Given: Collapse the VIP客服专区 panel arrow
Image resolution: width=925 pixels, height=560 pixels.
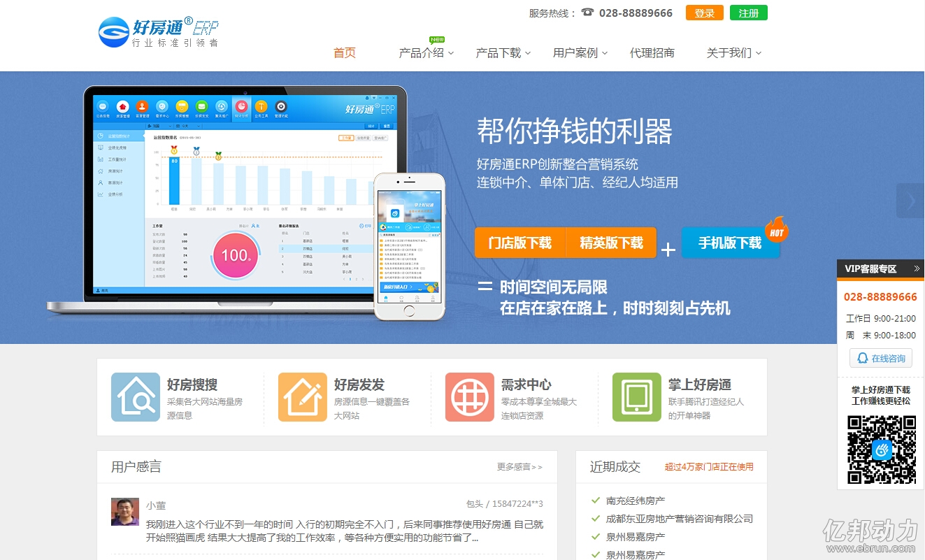Looking at the screenshot, I should pos(917,269).
